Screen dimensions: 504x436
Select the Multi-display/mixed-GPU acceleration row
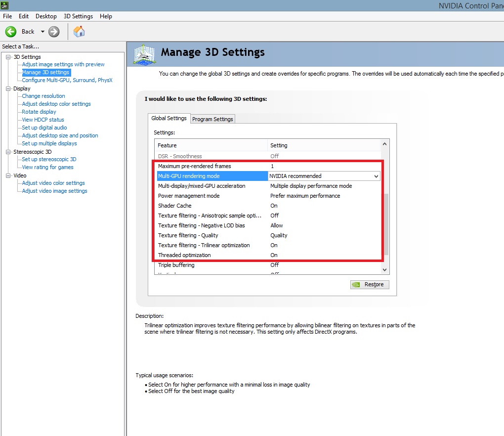coord(268,186)
